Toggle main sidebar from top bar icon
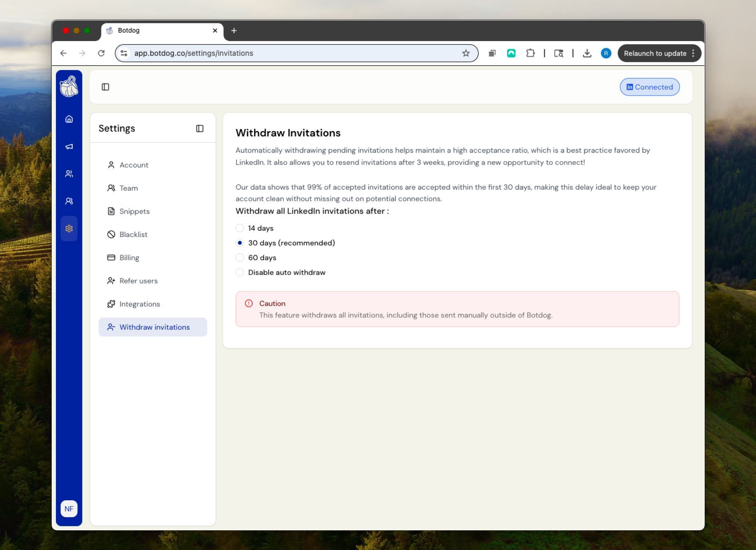 [x=106, y=87]
